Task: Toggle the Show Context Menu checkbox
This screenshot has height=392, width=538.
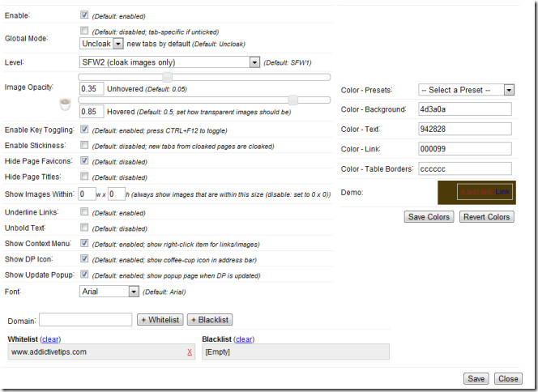Action: tap(84, 243)
